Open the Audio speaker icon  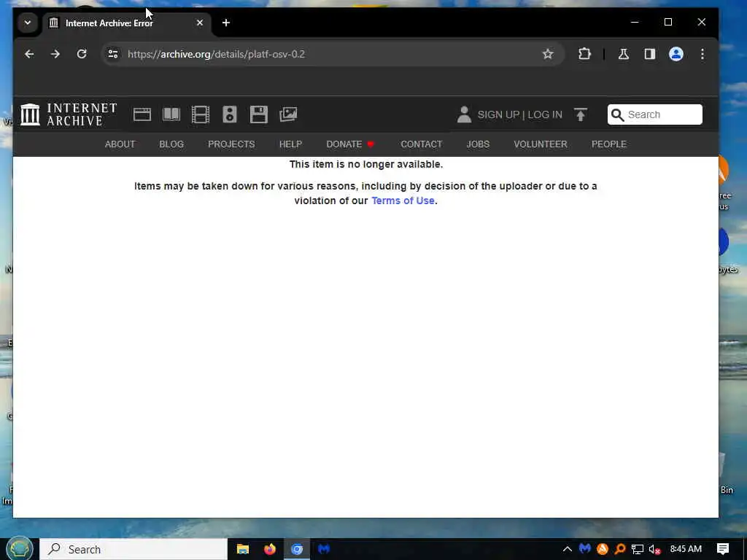pyautogui.click(x=230, y=114)
